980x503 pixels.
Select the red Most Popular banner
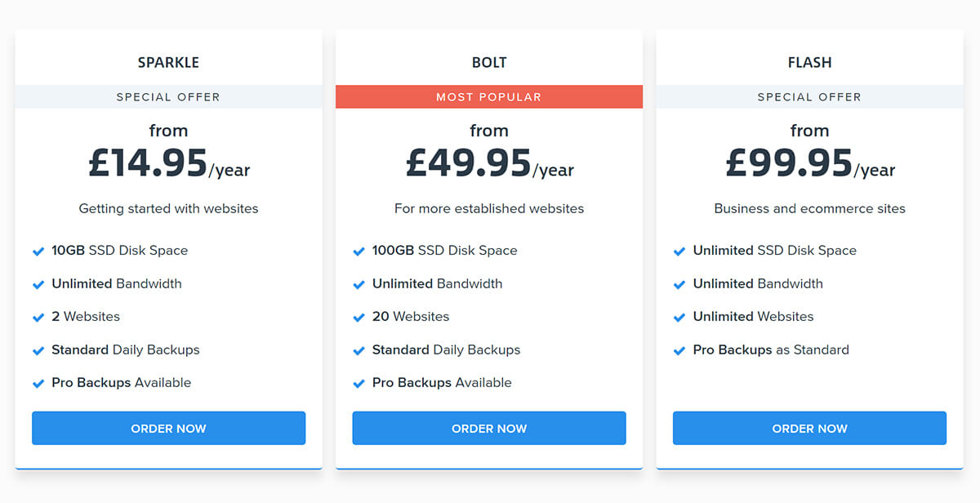(x=489, y=96)
